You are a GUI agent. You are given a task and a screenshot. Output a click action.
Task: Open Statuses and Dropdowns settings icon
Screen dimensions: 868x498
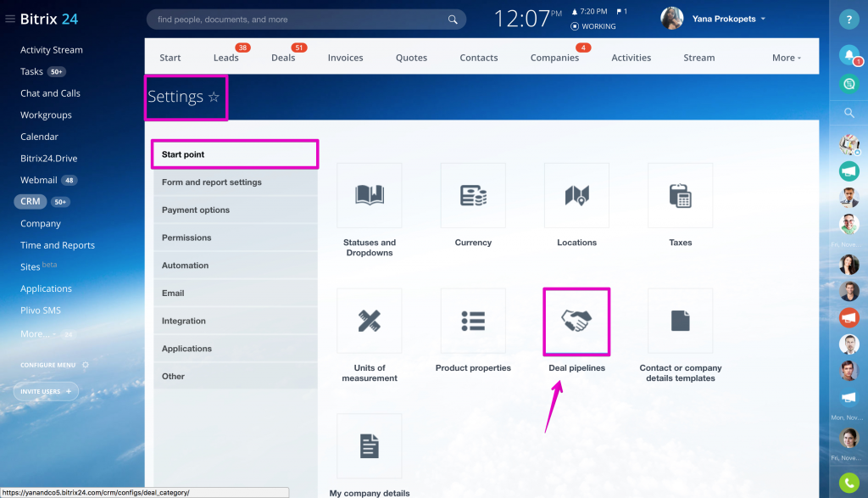370,195
